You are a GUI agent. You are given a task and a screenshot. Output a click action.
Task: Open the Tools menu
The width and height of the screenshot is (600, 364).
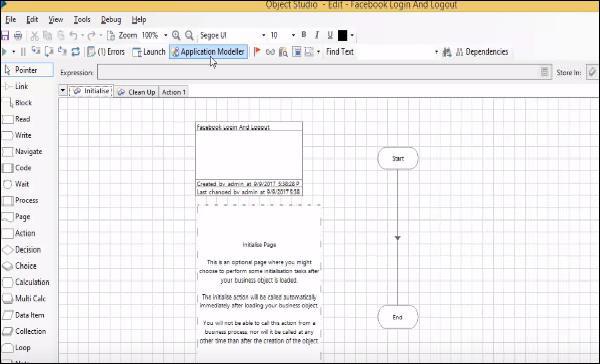[x=82, y=20]
